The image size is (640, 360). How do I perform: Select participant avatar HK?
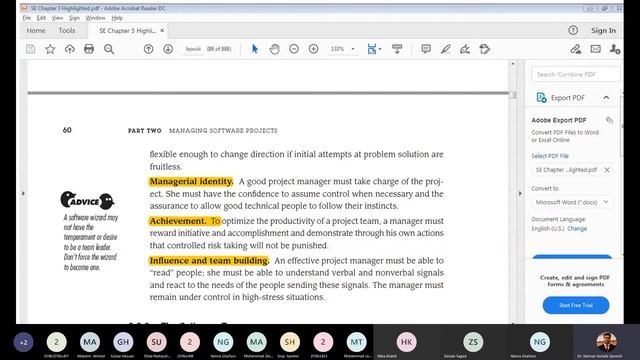[x=407, y=342]
